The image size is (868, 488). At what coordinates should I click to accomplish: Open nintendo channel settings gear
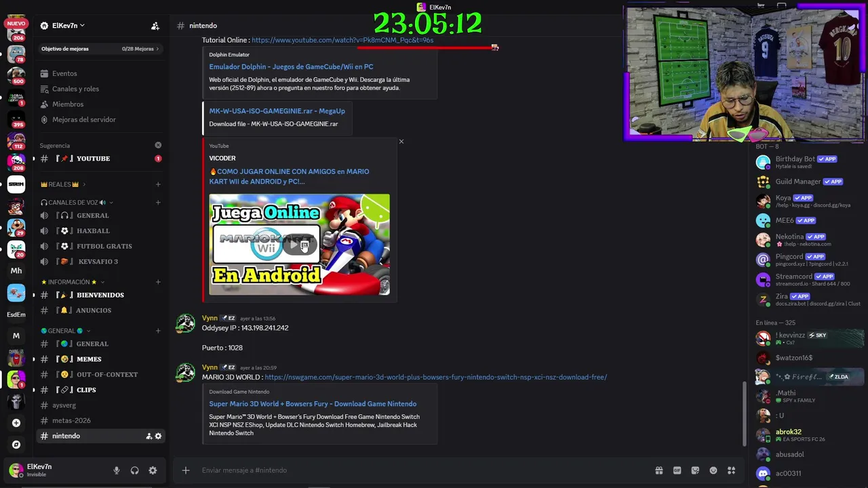coord(158,436)
